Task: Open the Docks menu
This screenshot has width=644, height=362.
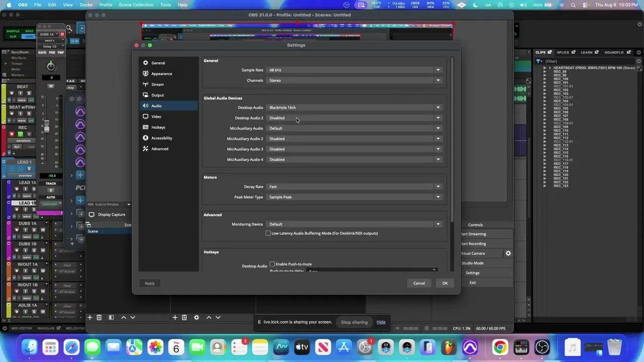Action: point(86,5)
